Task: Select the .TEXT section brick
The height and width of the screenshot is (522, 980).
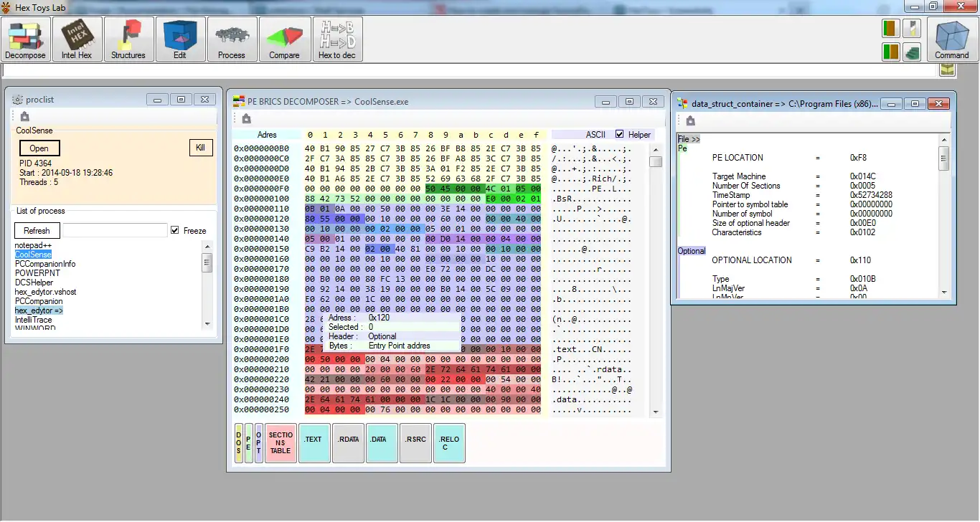Action: coord(314,442)
